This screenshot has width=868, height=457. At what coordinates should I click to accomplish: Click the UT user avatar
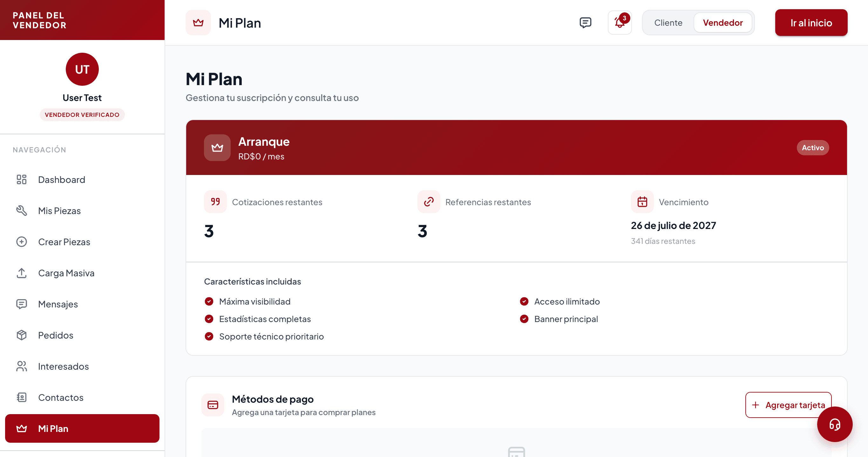82,69
